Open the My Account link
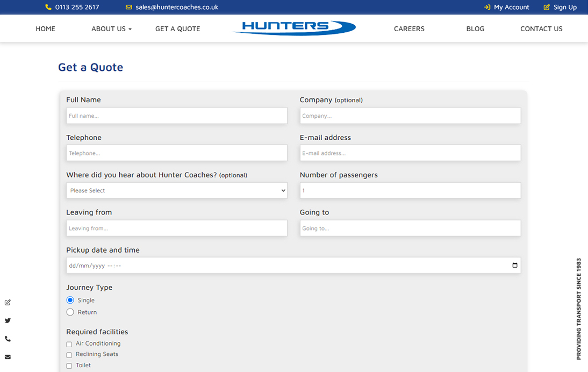 coord(506,8)
